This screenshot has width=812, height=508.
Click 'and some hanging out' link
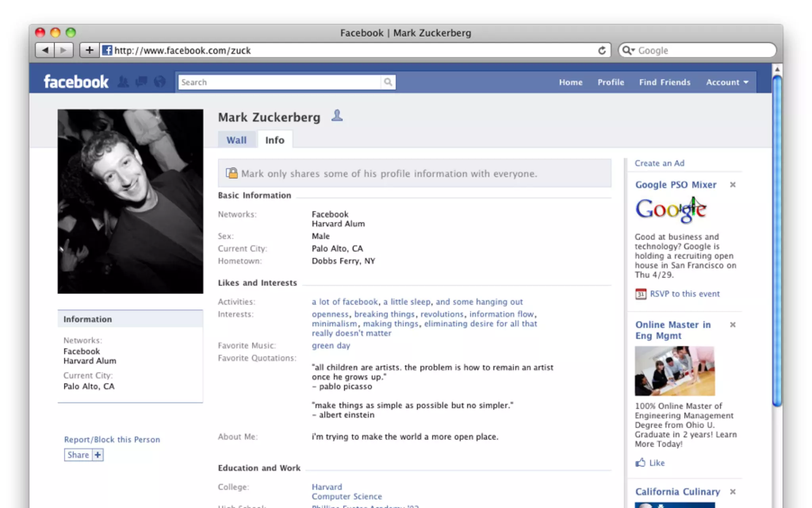(479, 302)
